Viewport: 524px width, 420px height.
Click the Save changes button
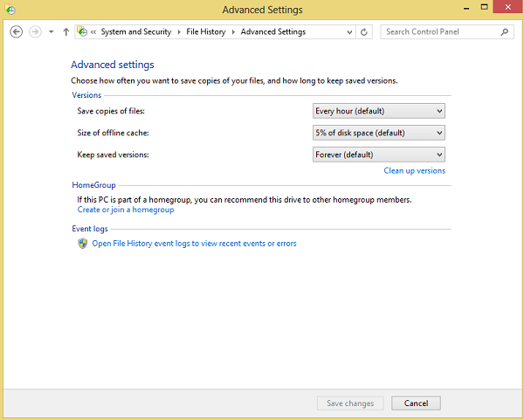(350, 403)
